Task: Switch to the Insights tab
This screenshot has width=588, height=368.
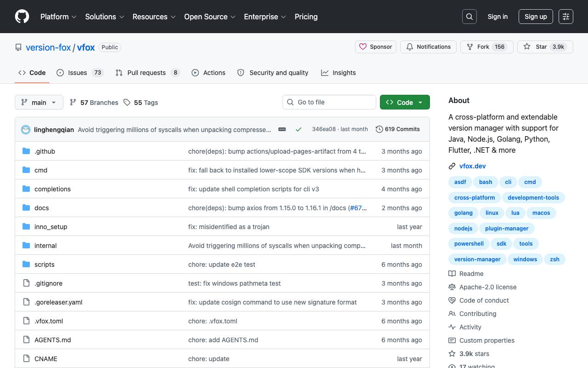Action: coord(339,73)
